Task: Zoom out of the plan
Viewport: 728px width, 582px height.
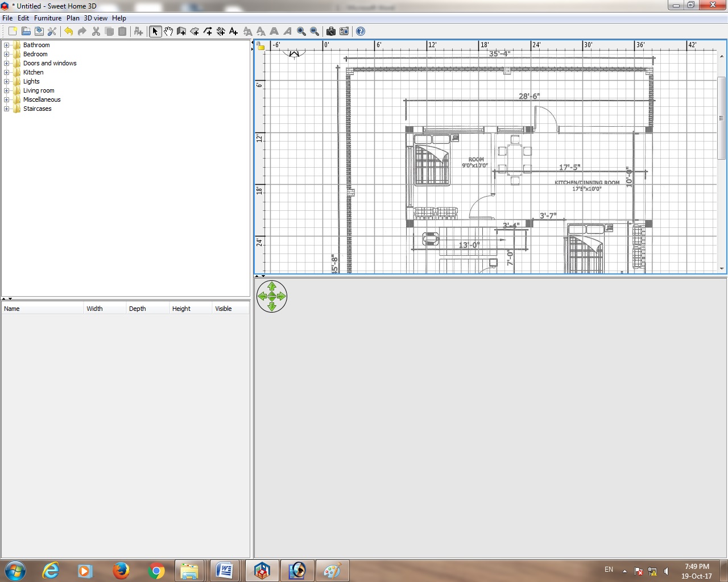Action: pyautogui.click(x=314, y=31)
